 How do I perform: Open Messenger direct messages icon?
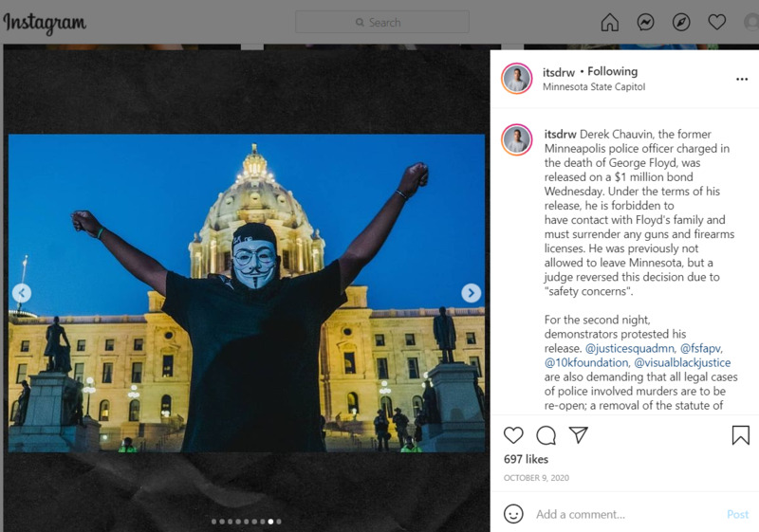[x=646, y=22]
